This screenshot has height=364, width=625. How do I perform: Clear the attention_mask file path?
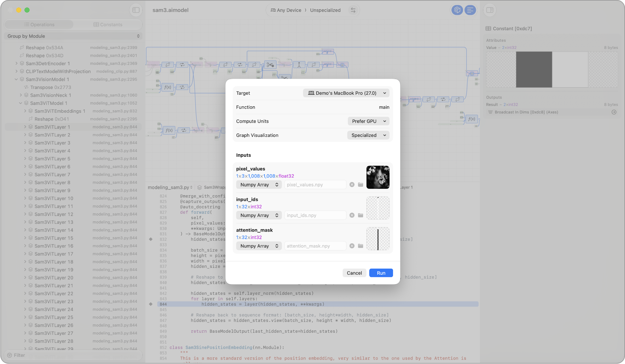pos(352,246)
